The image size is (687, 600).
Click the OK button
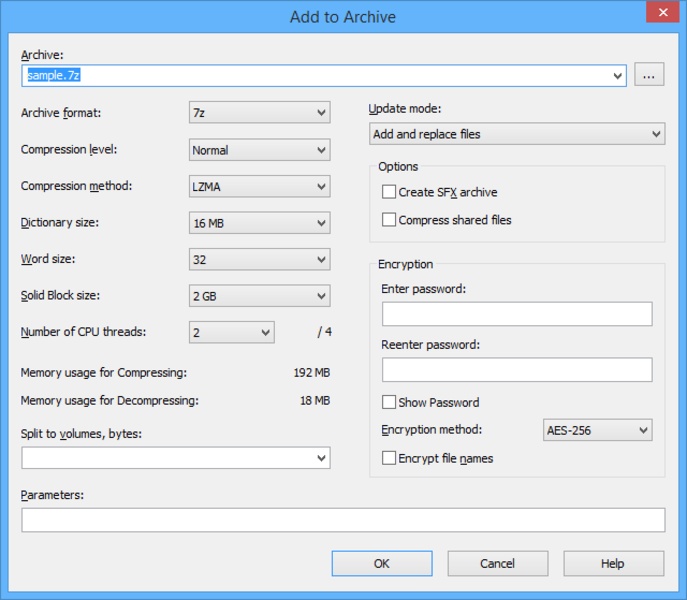point(381,563)
